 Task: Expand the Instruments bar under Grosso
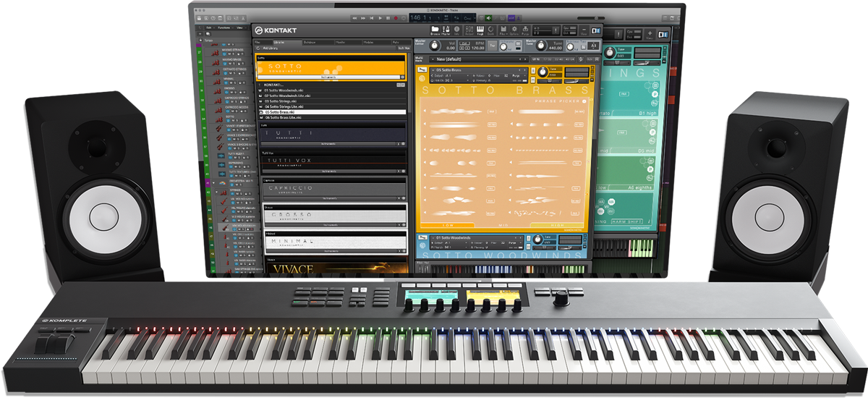[331, 225]
